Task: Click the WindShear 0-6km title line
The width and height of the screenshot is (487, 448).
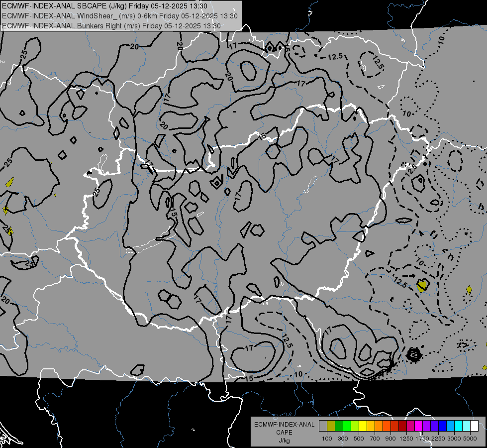Action: [x=120, y=16]
